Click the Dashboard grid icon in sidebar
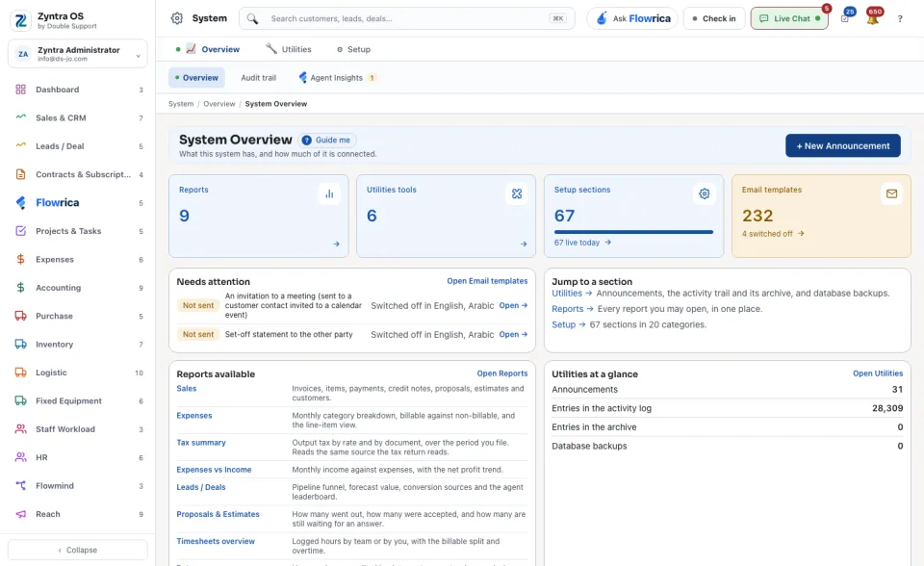This screenshot has width=924, height=566. pyautogui.click(x=20, y=90)
